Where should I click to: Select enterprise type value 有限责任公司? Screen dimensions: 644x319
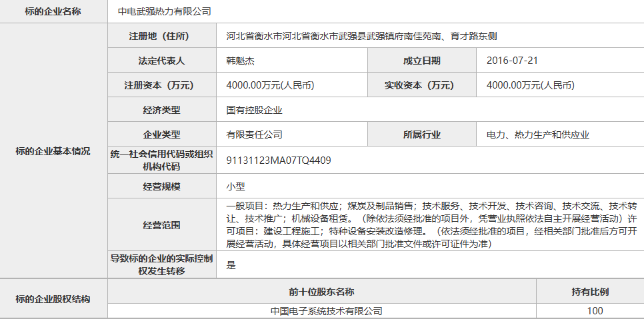click(254, 135)
